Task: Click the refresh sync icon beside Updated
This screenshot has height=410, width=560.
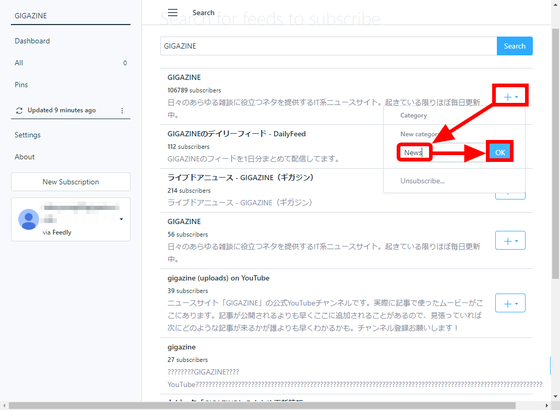Action: pos(19,111)
